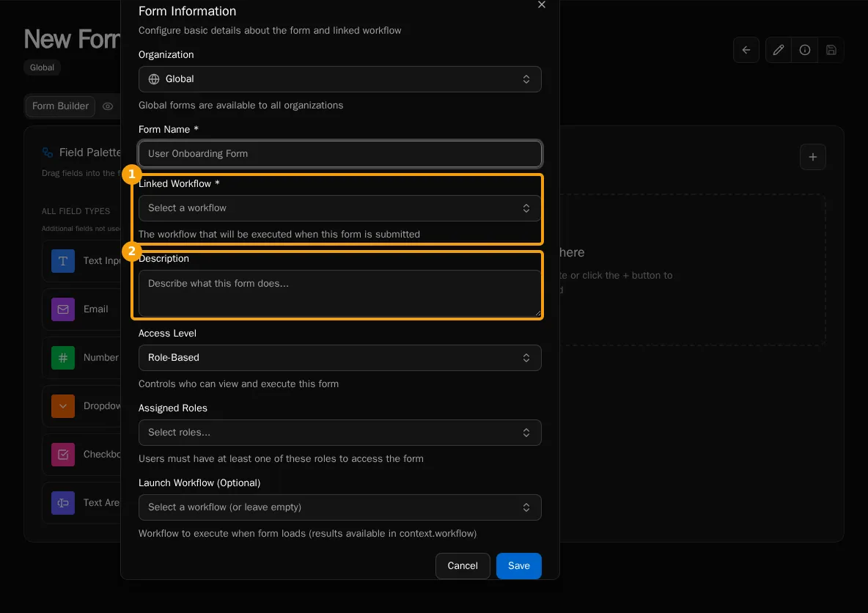
Task: Save the form information
Action: [x=519, y=566]
